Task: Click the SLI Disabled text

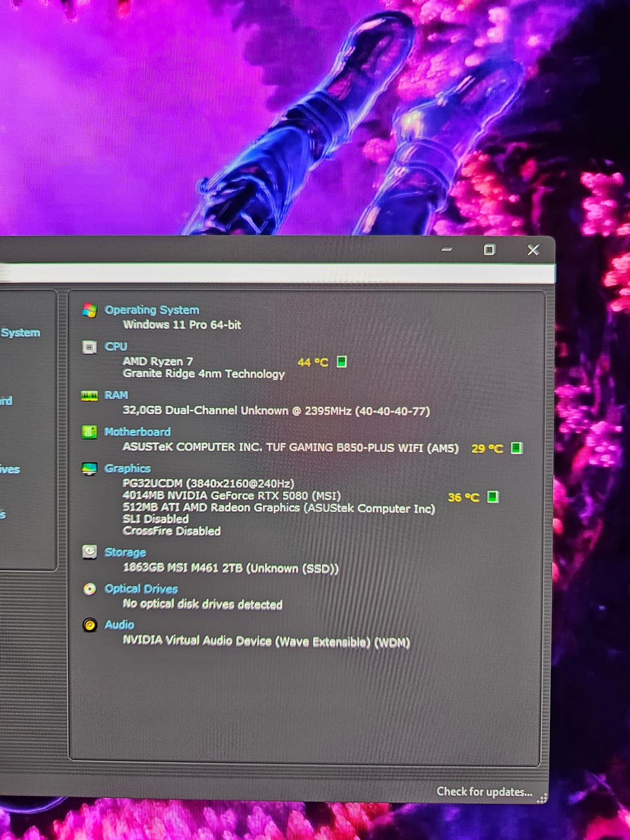Action: pyautogui.click(x=156, y=519)
